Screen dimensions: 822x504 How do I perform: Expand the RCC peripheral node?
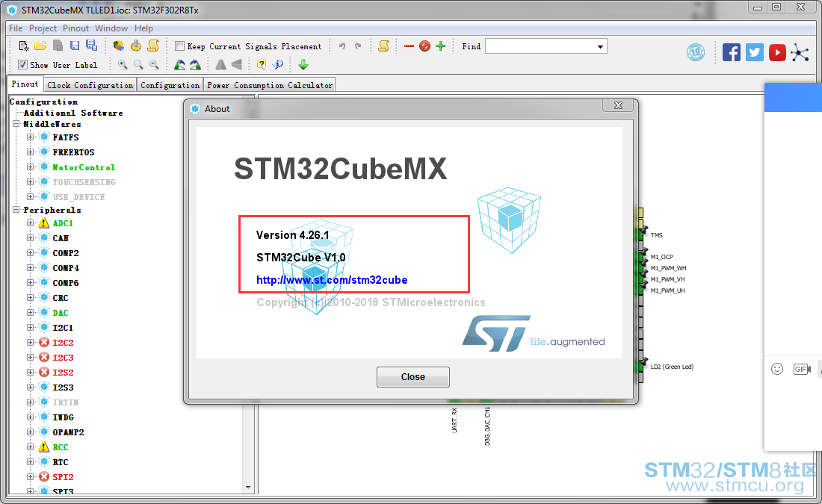pyautogui.click(x=31, y=447)
